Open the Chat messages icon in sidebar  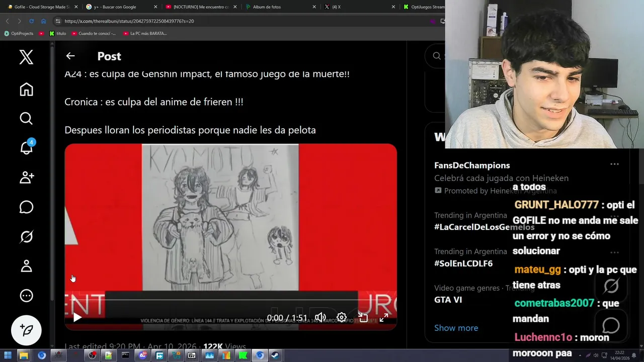26,207
